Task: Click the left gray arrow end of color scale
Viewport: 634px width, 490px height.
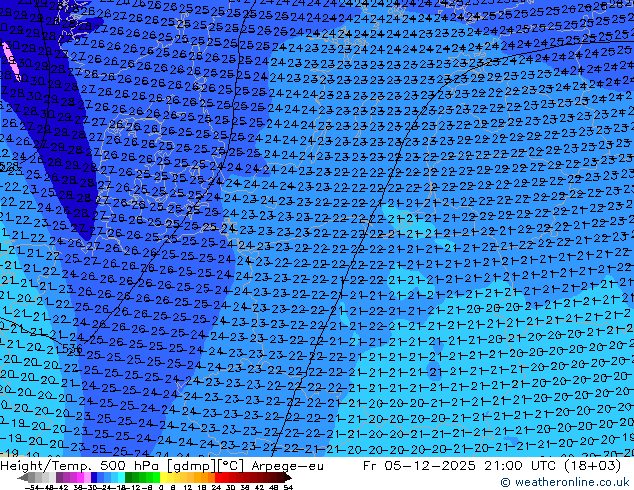Action: [x=23, y=478]
